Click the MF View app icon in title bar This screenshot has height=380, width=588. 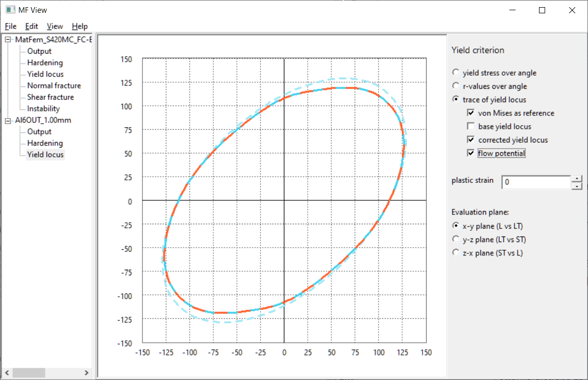tap(10, 10)
